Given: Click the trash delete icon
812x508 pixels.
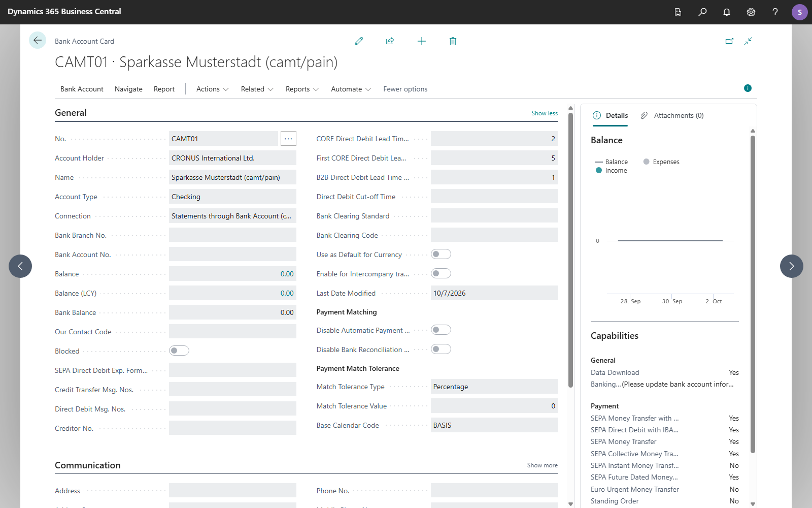Looking at the screenshot, I should [453, 41].
